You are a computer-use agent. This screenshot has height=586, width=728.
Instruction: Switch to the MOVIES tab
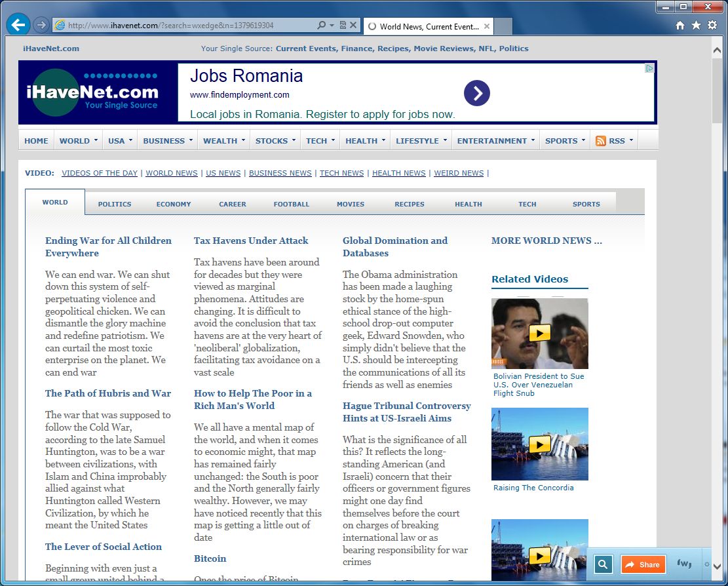[351, 204]
